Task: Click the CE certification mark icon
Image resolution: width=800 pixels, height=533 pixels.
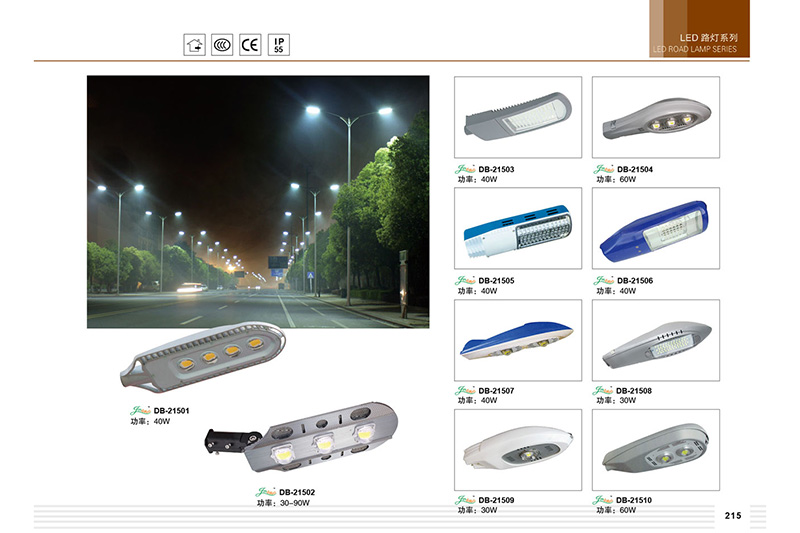Action: pos(250,45)
